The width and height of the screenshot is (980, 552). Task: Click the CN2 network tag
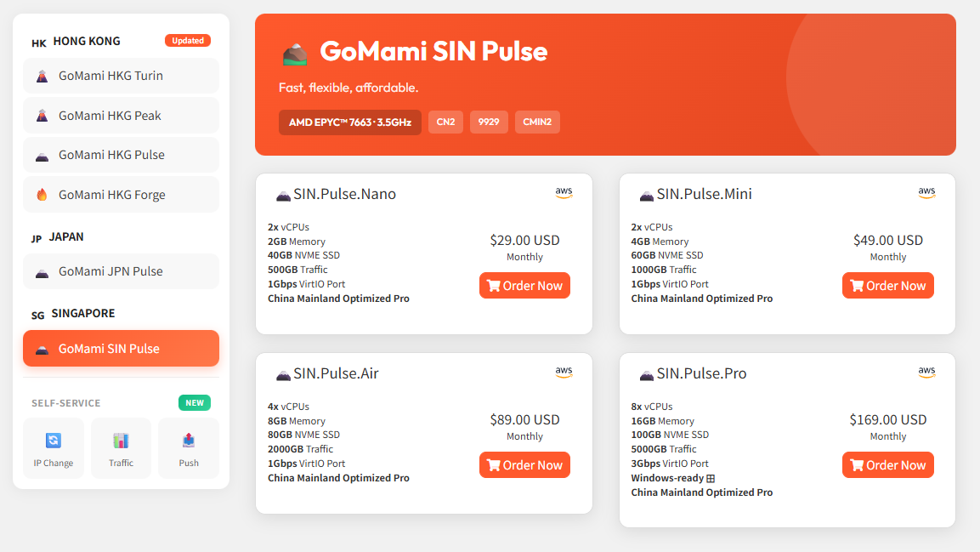click(445, 122)
